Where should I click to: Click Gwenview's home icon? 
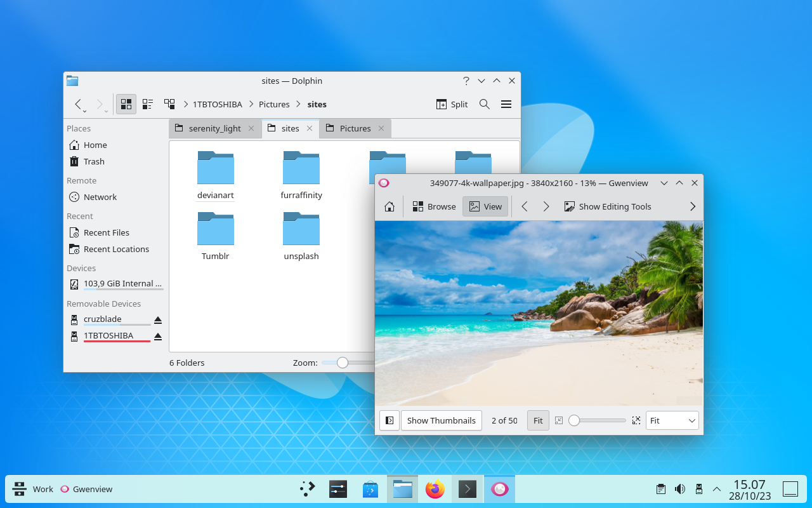(389, 206)
